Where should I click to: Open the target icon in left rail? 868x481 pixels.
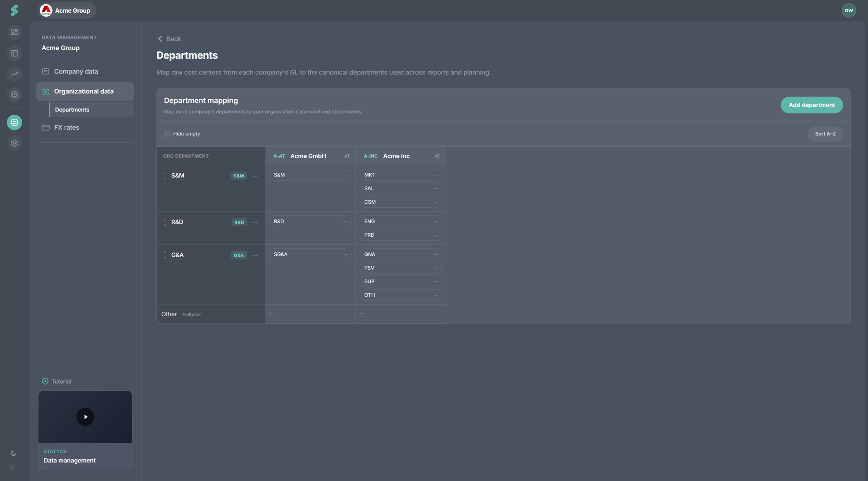14,95
